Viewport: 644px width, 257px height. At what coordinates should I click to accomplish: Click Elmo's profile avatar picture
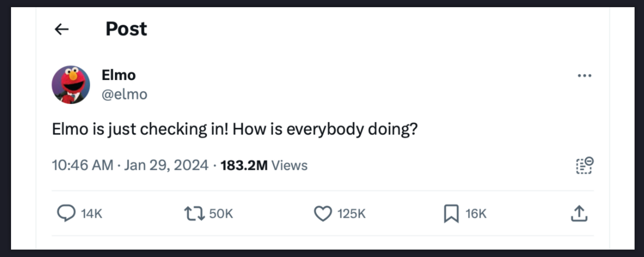72,84
